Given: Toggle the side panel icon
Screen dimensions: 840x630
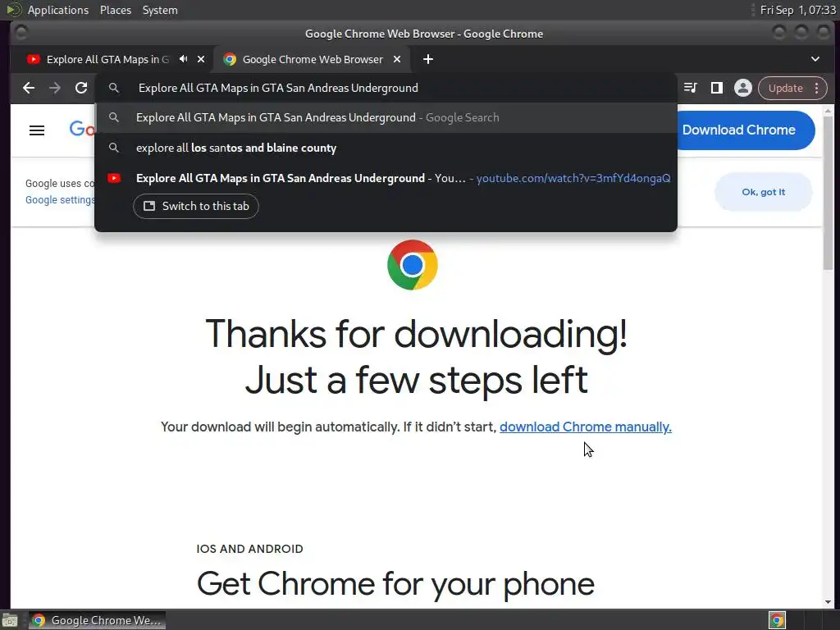Looking at the screenshot, I should [716, 88].
